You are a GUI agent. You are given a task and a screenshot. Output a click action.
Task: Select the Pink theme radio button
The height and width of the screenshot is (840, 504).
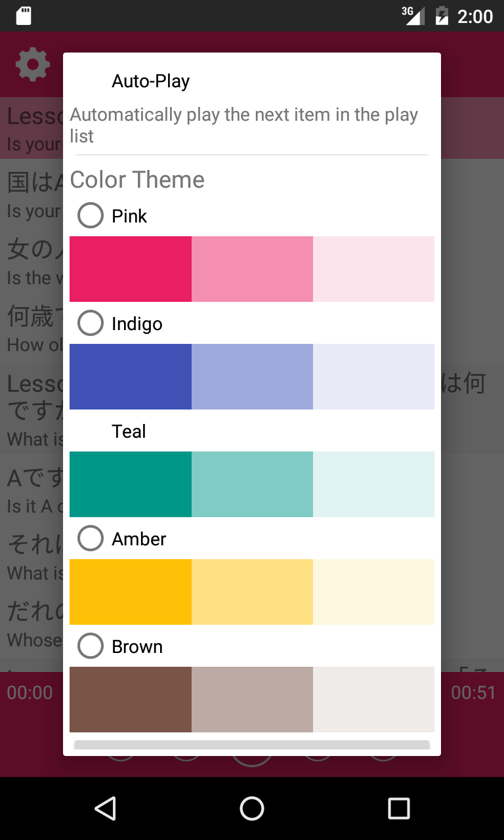pyautogui.click(x=91, y=215)
